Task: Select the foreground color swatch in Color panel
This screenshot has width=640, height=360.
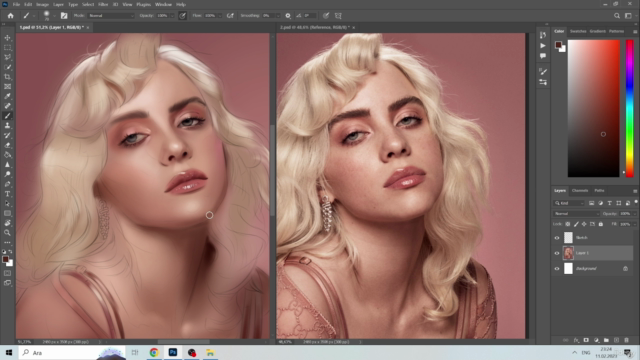Action: click(558, 44)
